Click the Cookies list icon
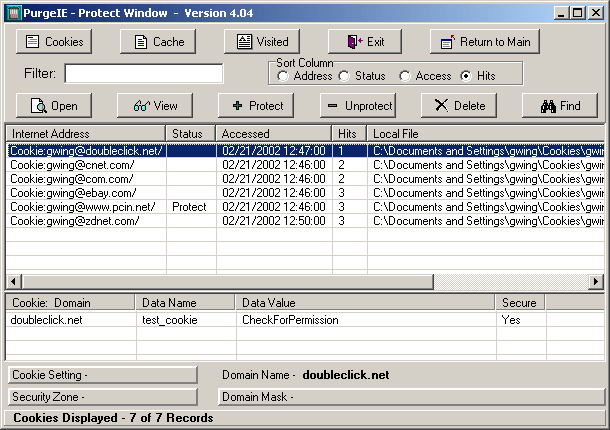Screen dimensions: 610x430 tap(32, 41)
